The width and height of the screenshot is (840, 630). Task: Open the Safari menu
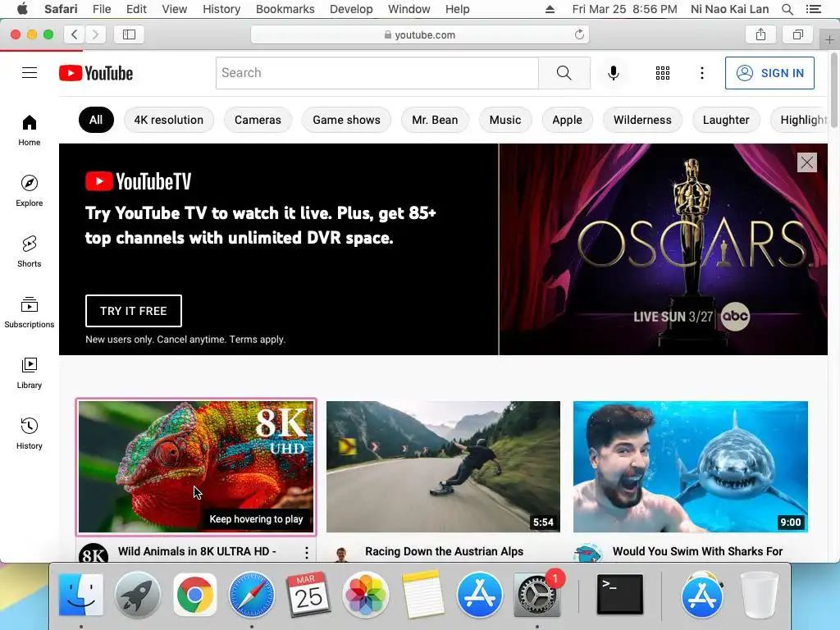61,9
